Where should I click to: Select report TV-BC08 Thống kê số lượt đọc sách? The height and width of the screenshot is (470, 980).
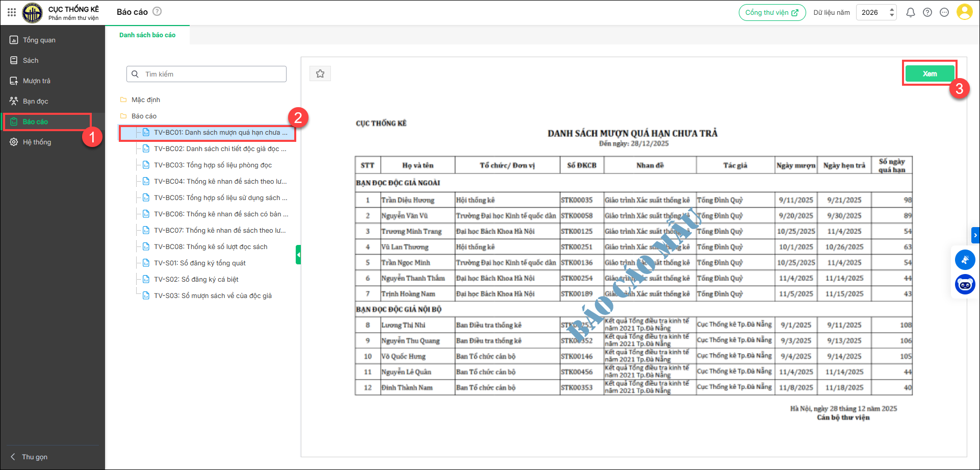point(211,246)
